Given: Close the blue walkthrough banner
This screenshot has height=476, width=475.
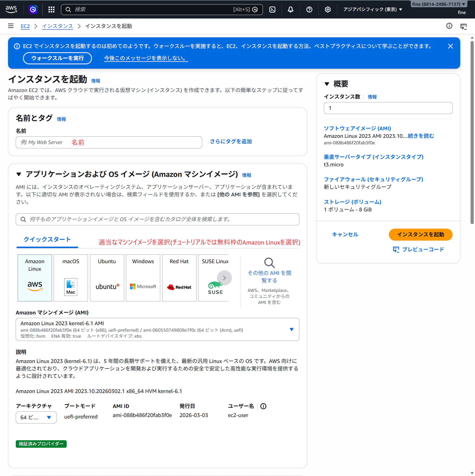Looking at the screenshot, I should pyautogui.click(x=451, y=46).
